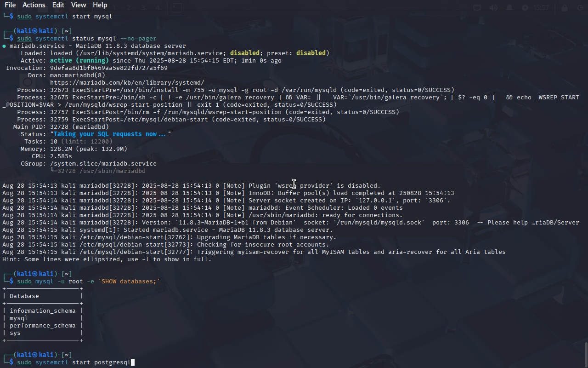Click the 'InnoDB: Buffer pool(s) load completed' log line
Screen dimensions: 588x368
pos(228,193)
